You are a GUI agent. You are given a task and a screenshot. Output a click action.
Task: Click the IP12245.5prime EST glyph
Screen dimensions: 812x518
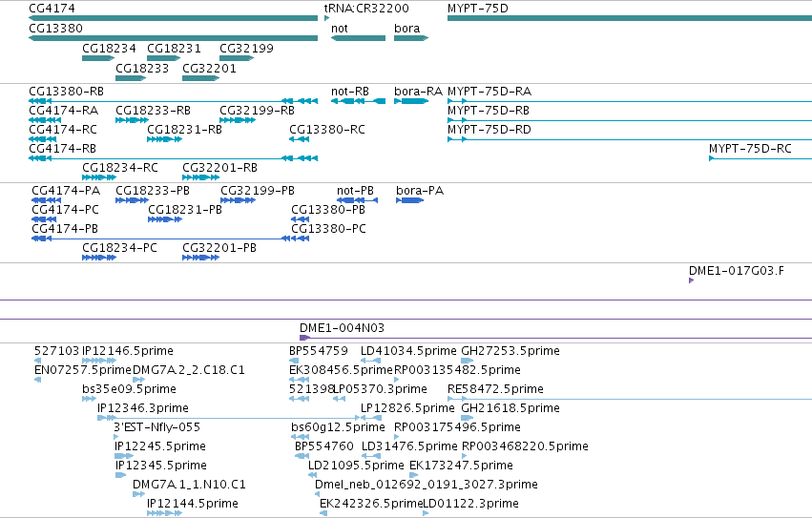click(x=124, y=457)
